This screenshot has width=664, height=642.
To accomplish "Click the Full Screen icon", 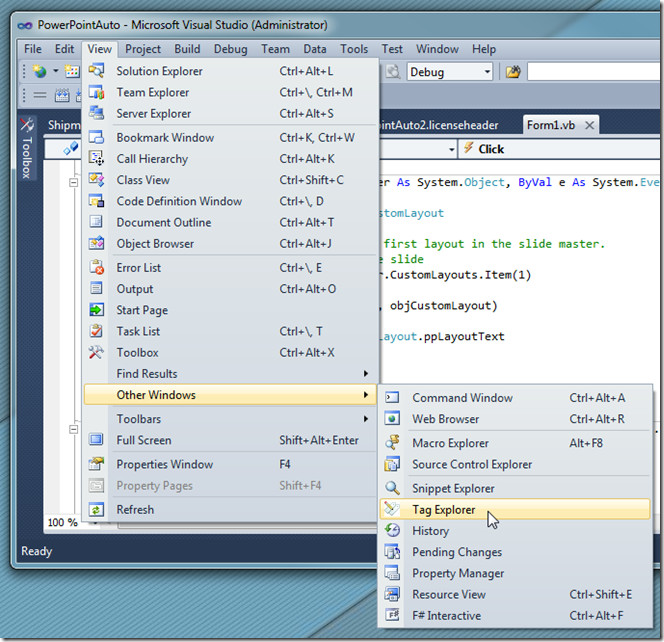I will coord(97,440).
